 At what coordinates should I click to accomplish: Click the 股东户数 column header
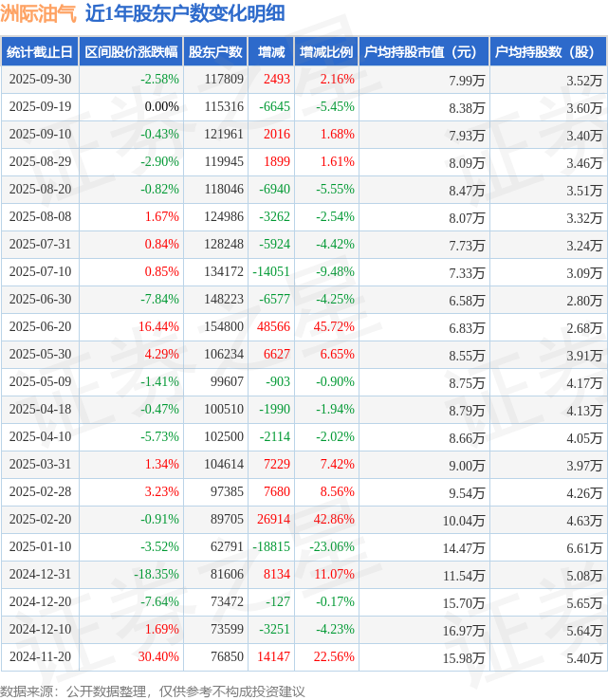215,52
